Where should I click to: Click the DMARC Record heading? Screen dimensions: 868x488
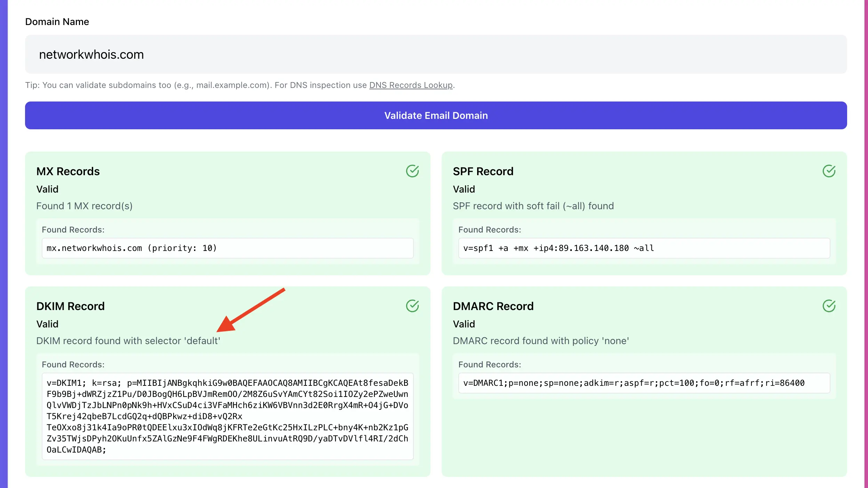click(493, 306)
